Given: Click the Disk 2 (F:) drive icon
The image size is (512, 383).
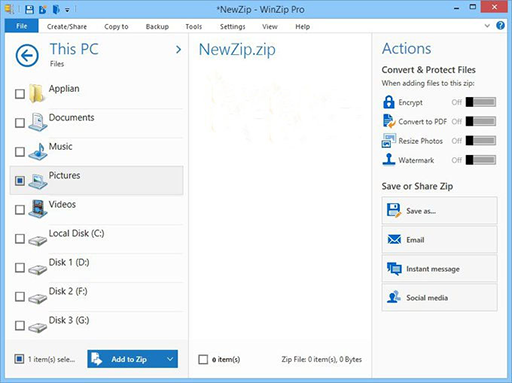Looking at the screenshot, I should point(37,298).
